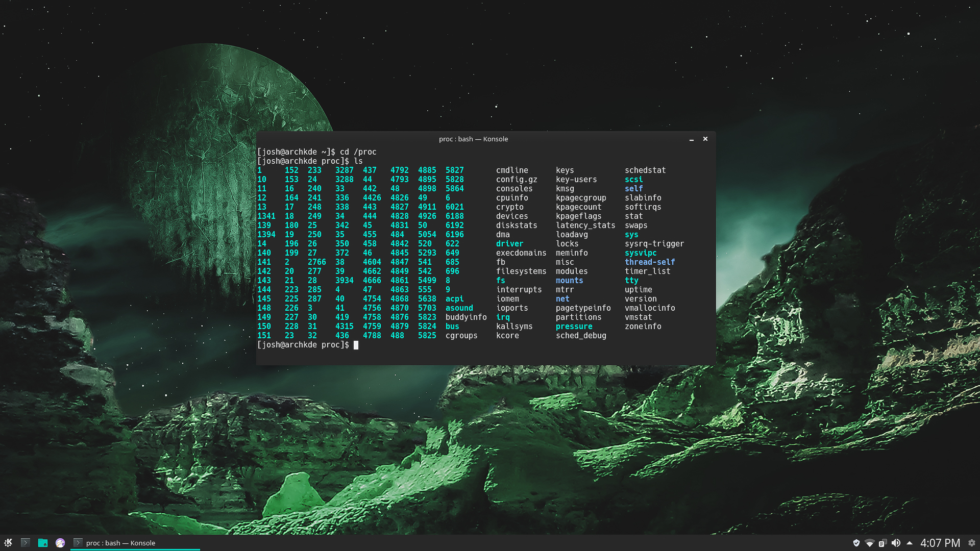Click the 'slabinfo' entry
Image resolution: width=980 pixels, height=551 pixels.
click(643, 198)
